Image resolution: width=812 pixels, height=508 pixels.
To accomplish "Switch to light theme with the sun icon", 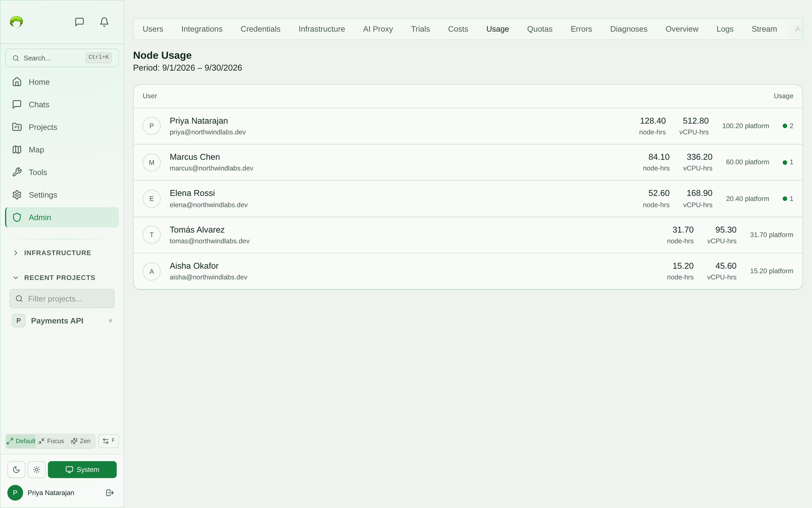I will tap(37, 469).
